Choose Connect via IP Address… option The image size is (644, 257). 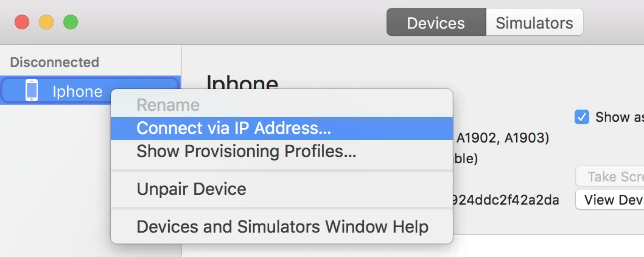[234, 128]
